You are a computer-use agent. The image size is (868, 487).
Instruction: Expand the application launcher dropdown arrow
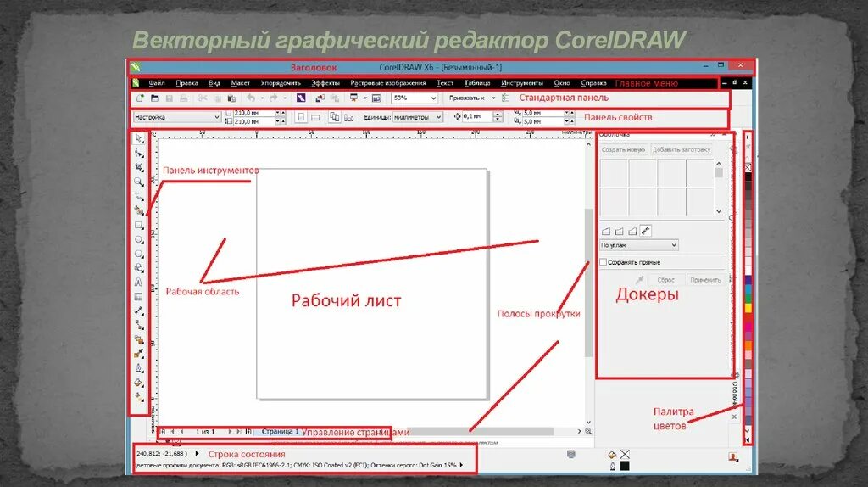[x=365, y=98]
